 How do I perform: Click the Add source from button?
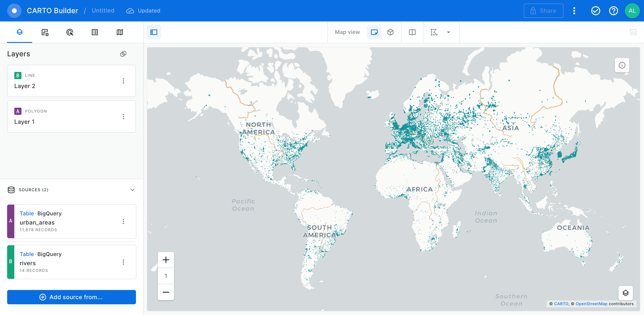pyautogui.click(x=72, y=297)
